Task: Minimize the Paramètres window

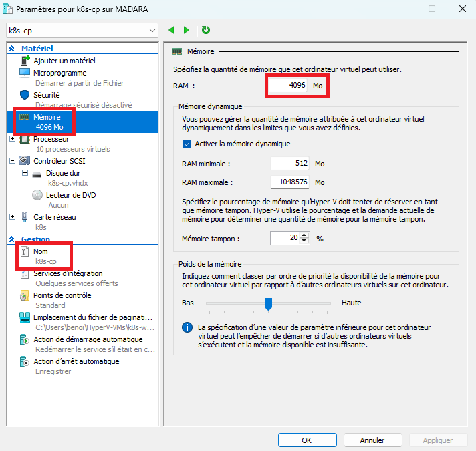Action: 402,9
